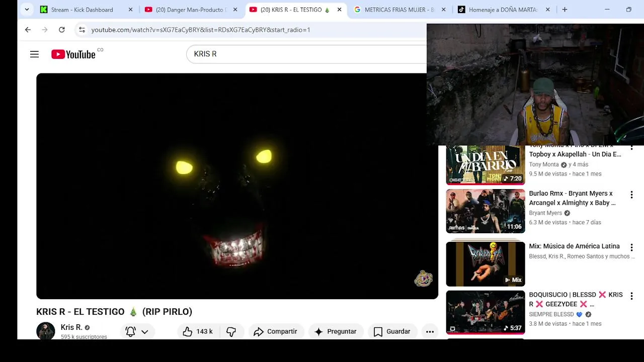Viewport: 644px width, 362px height.
Task: Open Un Dia En Mi Barrio thumbnail
Action: [x=485, y=165]
